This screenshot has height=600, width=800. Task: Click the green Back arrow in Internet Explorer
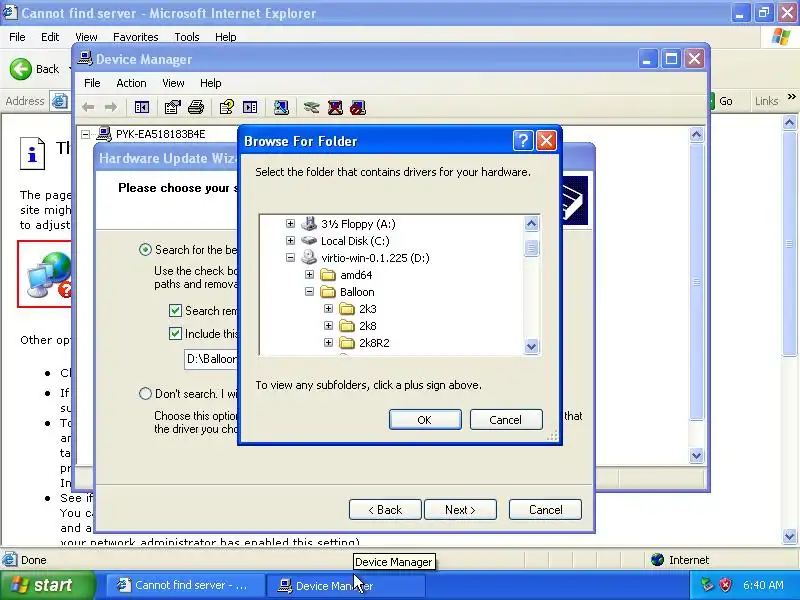click(21, 69)
